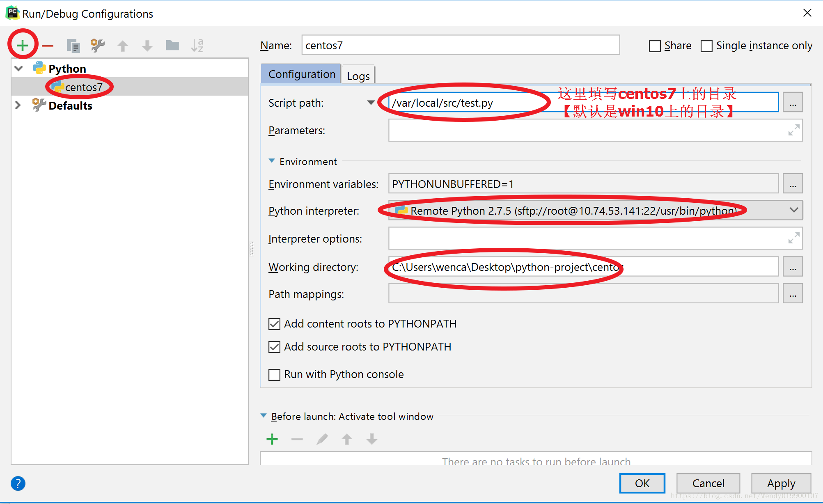The image size is (823, 504).
Task: Open edit defaults wrench icon
Action: tap(98, 45)
